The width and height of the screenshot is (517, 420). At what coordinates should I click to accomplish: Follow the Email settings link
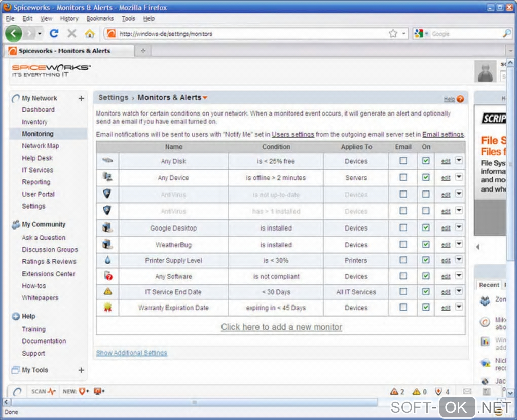coord(443,134)
